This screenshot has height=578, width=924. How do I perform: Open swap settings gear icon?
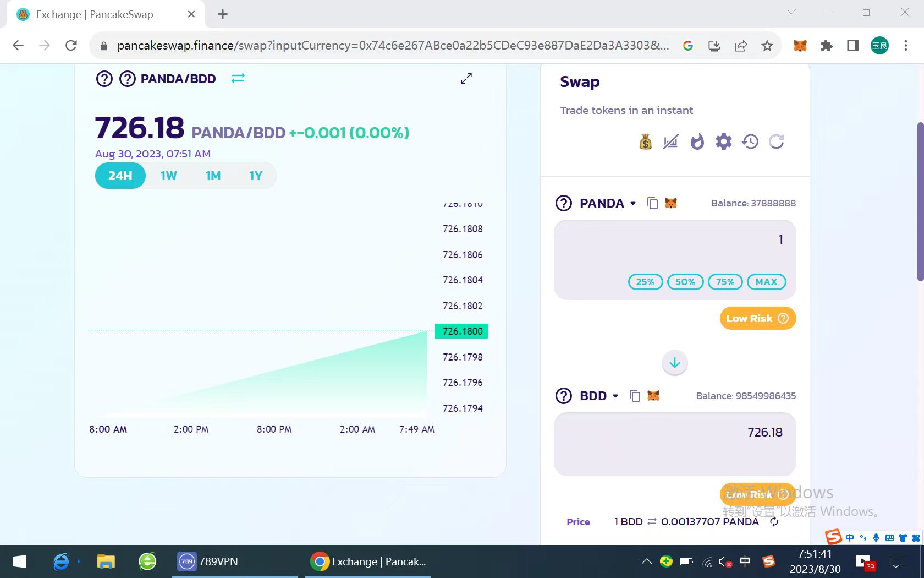coord(723,142)
